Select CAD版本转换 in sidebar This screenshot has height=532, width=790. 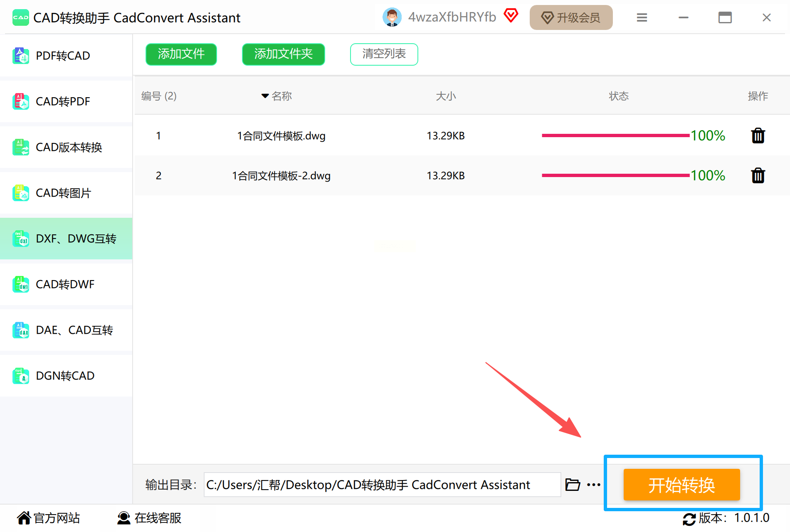coord(66,147)
